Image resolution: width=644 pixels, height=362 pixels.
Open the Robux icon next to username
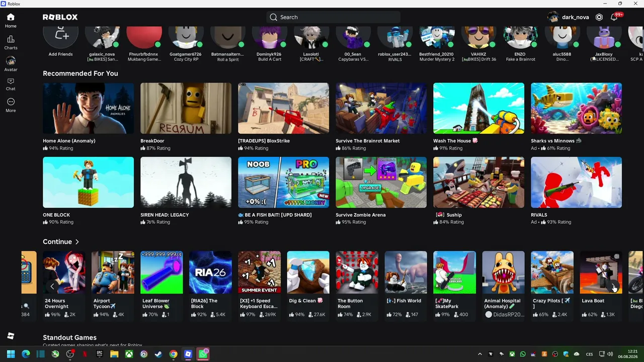tap(599, 17)
